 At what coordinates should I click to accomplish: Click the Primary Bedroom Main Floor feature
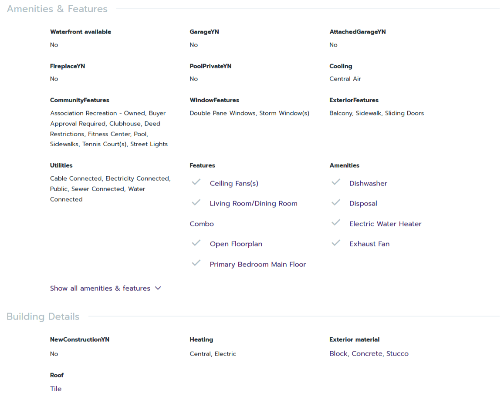coord(258,264)
